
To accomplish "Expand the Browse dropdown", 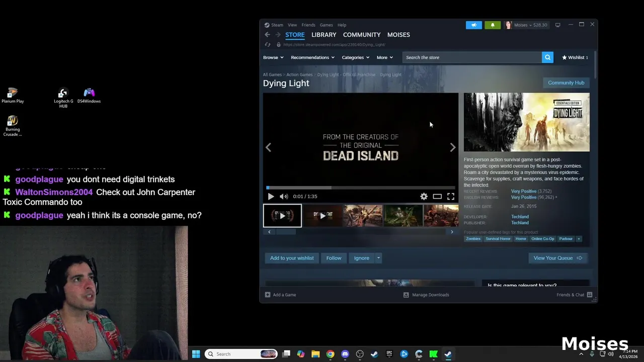I will point(273,57).
